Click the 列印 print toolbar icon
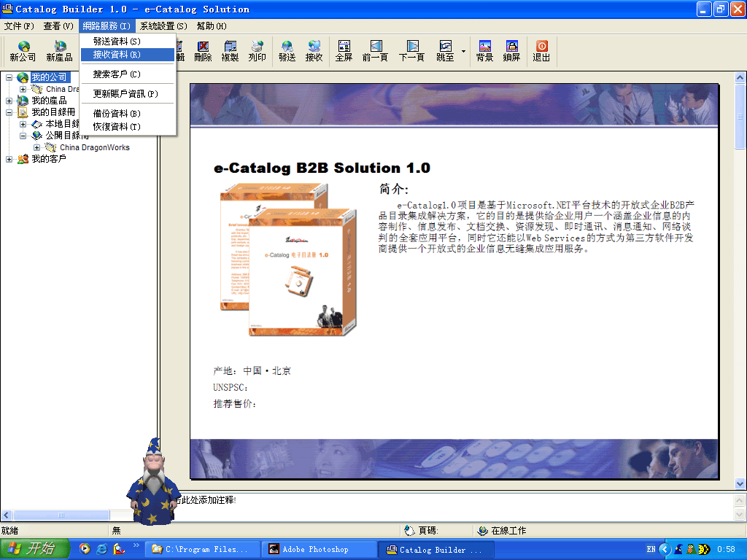Image resolution: width=747 pixels, height=560 pixels. click(x=258, y=51)
